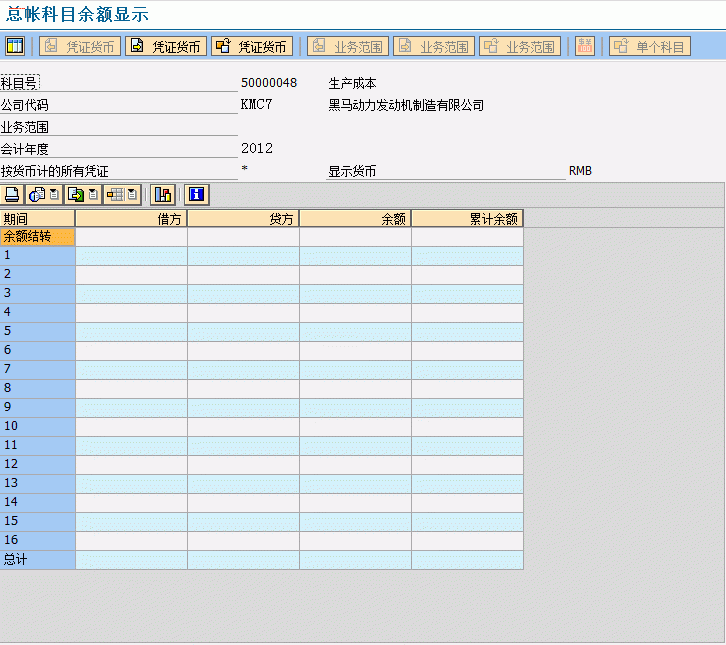Click the credit cell in period 6 row
The image size is (726, 645).
(244, 351)
